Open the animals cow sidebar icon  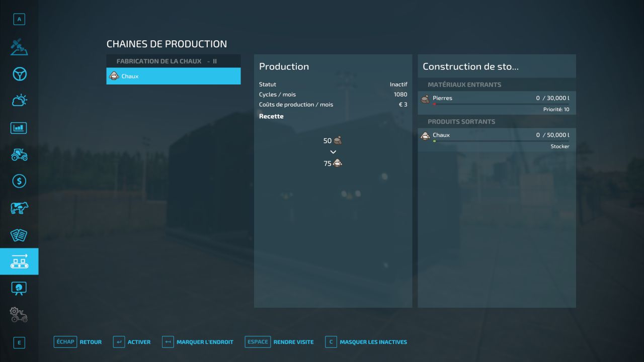point(19,208)
